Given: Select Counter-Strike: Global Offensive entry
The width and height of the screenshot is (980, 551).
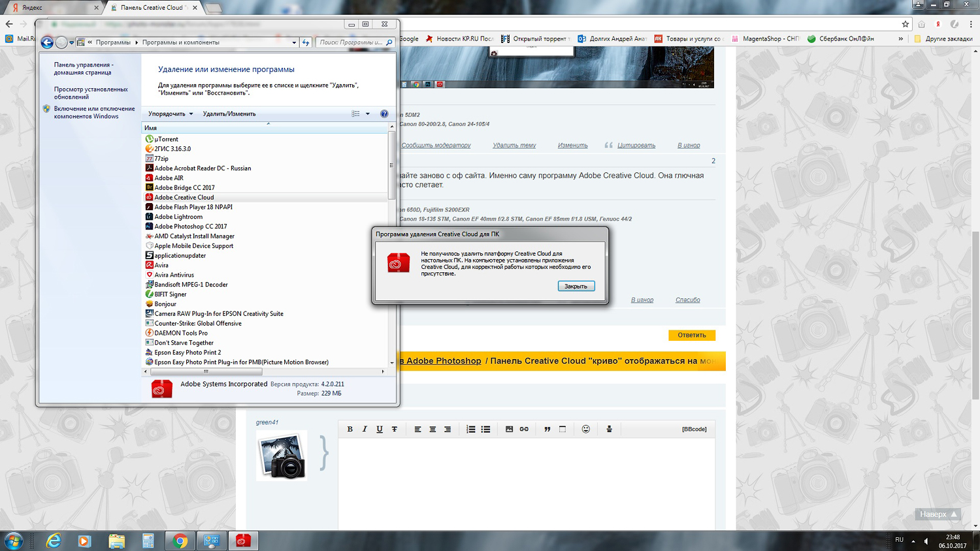Looking at the screenshot, I should [198, 323].
